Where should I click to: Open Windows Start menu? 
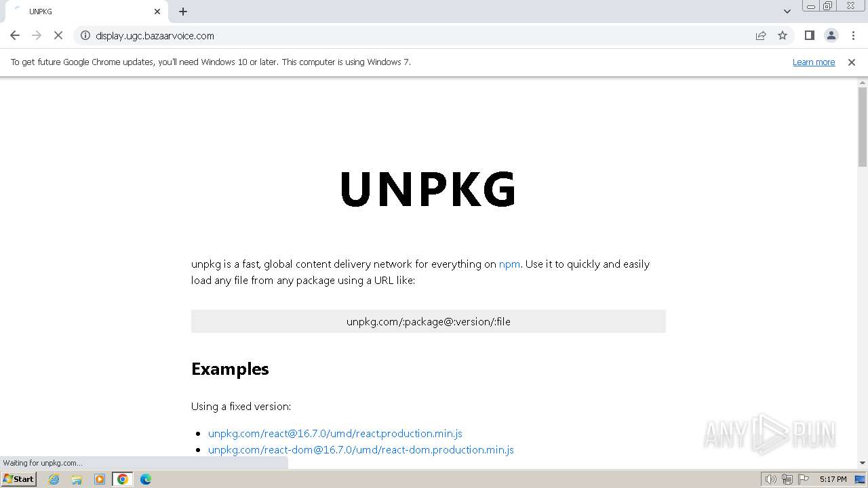(19, 479)
